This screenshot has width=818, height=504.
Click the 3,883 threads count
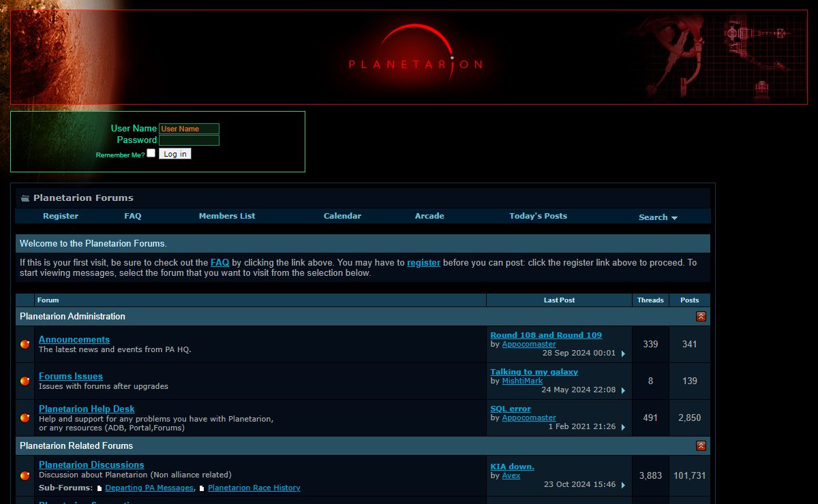click(650, 475)
